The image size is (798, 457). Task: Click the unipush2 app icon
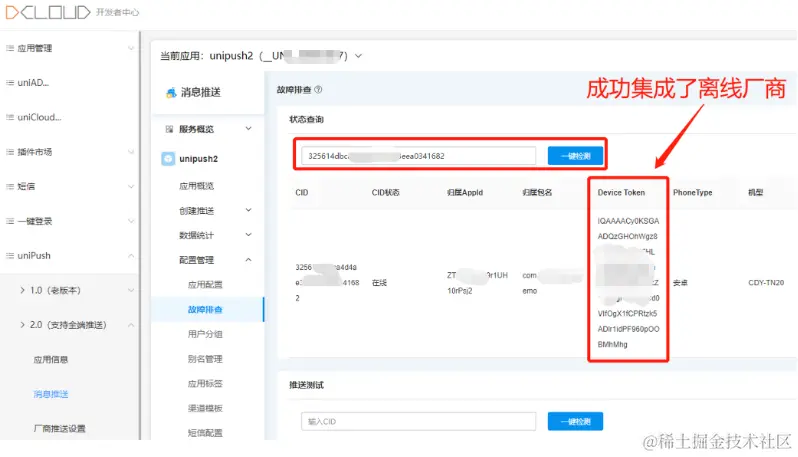pos(168,159)
